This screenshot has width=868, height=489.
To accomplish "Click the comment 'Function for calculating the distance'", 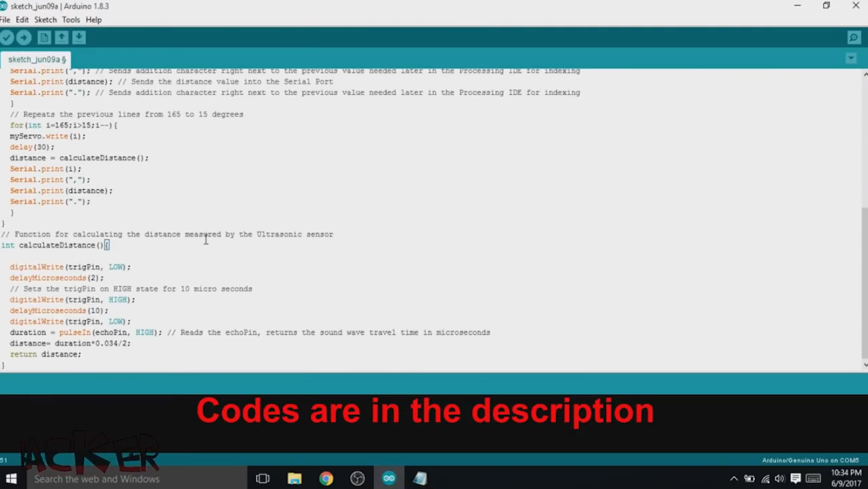I will (167, 235).
